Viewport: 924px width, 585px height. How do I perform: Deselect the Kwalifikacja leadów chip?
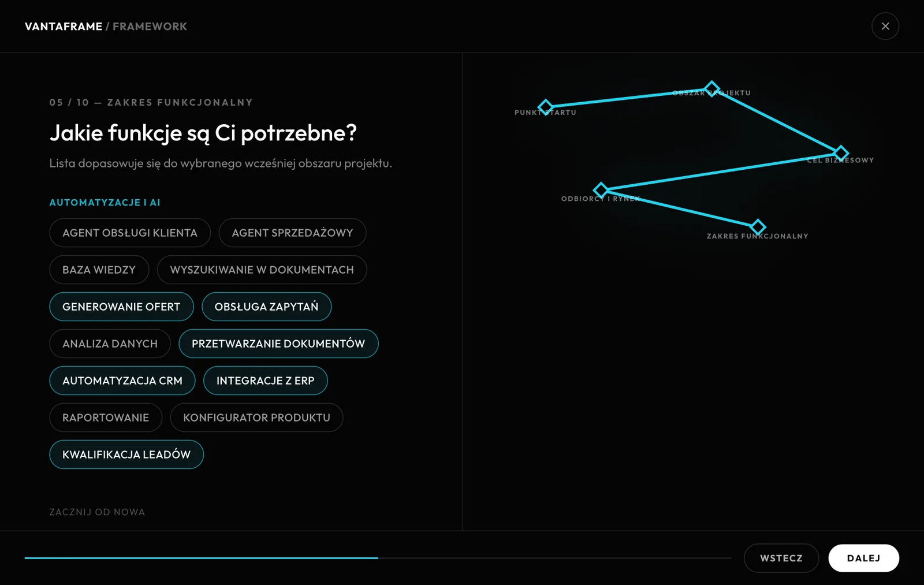(126, 454)
